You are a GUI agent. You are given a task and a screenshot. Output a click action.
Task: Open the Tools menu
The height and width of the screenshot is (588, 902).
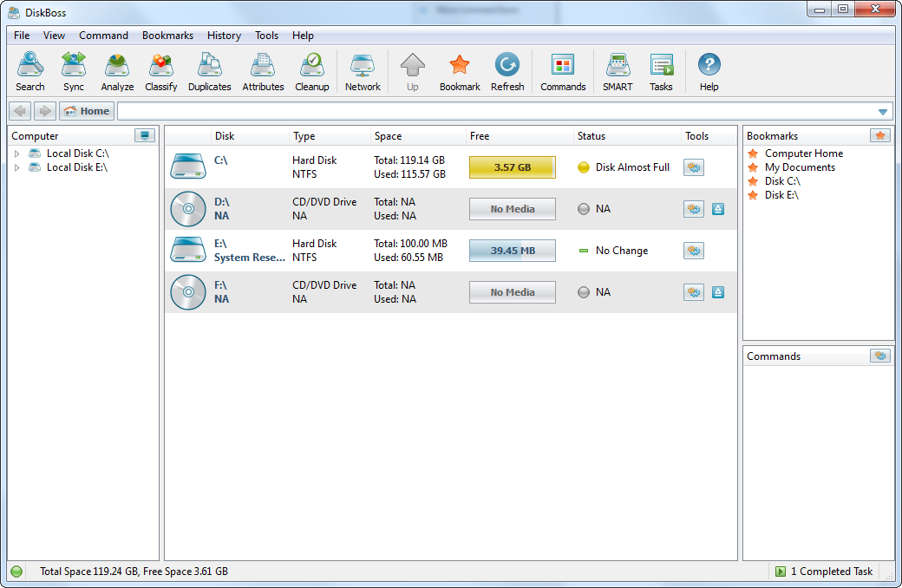266,35
